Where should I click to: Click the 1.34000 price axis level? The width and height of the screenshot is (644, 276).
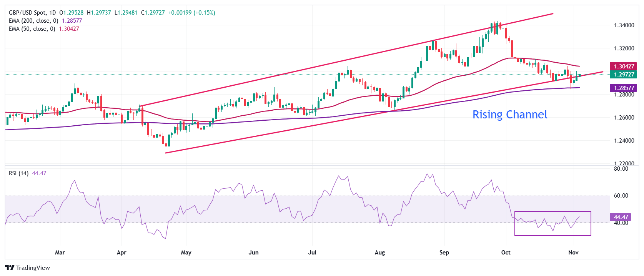(624, 25)
